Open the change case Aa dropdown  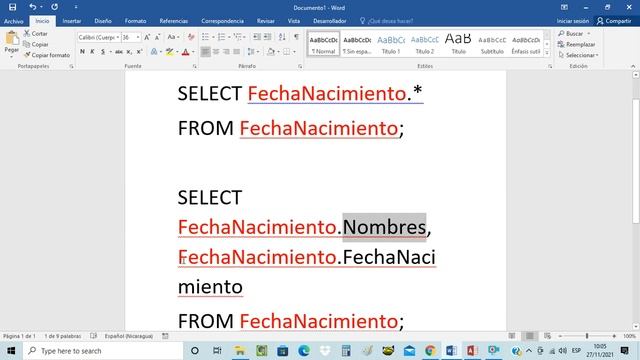coord(173,37)
